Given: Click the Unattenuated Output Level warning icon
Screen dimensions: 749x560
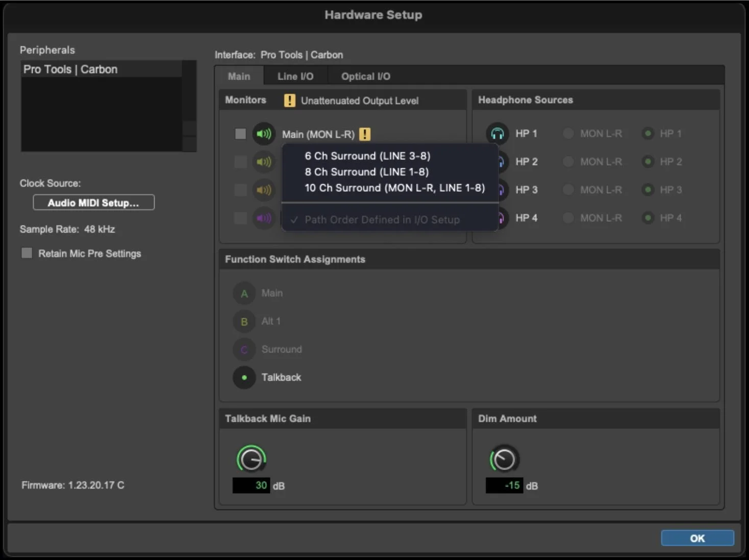Looking at the screenshot, I should (289, 100).
